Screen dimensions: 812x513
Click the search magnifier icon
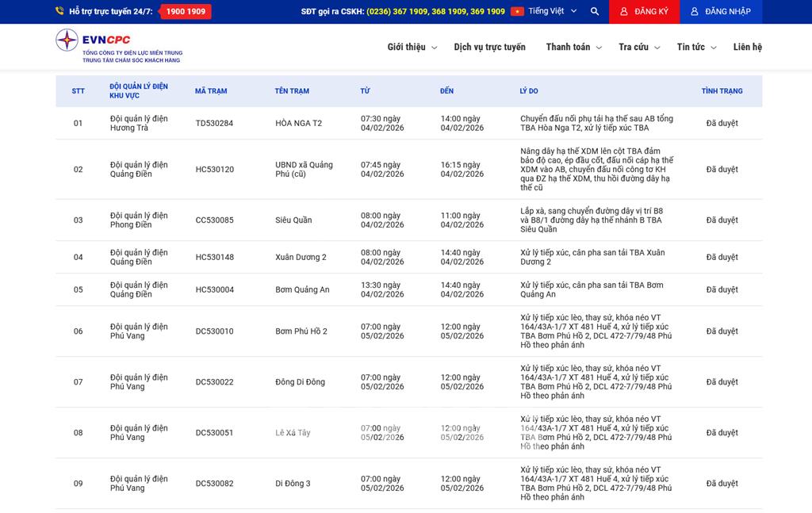(x=595, y=12)
